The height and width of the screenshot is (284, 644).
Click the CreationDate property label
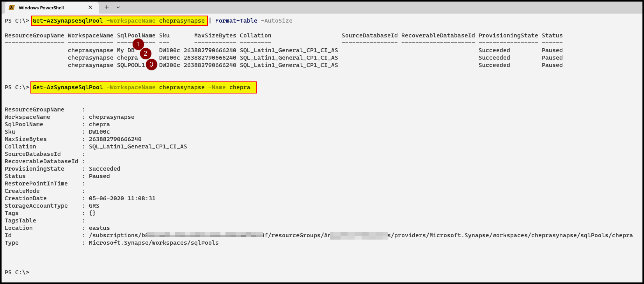pyautogui.click(x=26, y=198)
